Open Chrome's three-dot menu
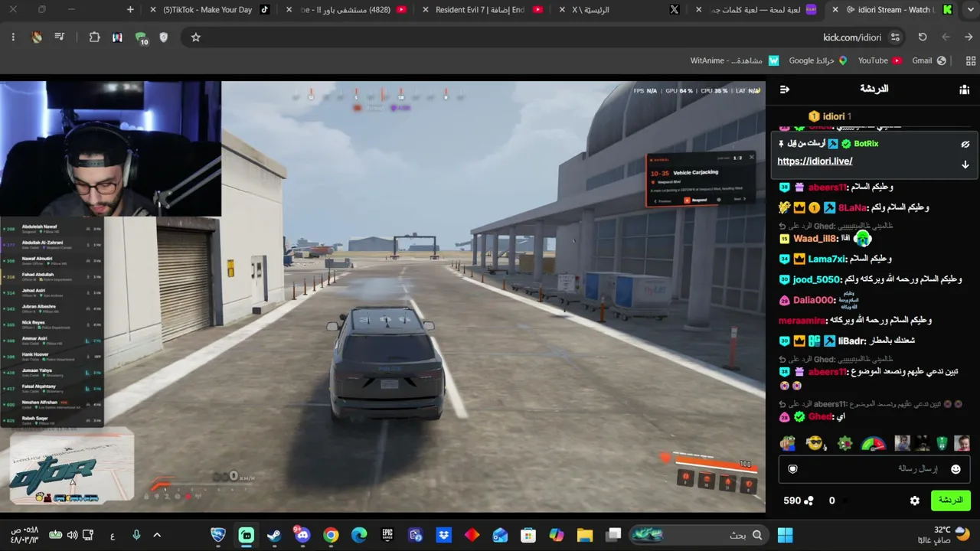The image size is (980, 551). tap(13, 37)
